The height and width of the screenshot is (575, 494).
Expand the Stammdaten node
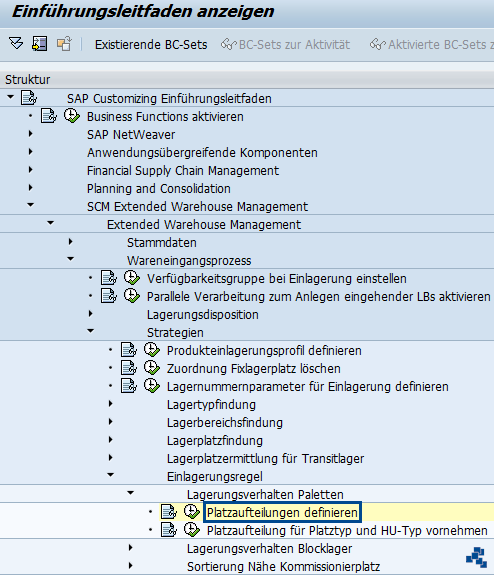point(70,242)
